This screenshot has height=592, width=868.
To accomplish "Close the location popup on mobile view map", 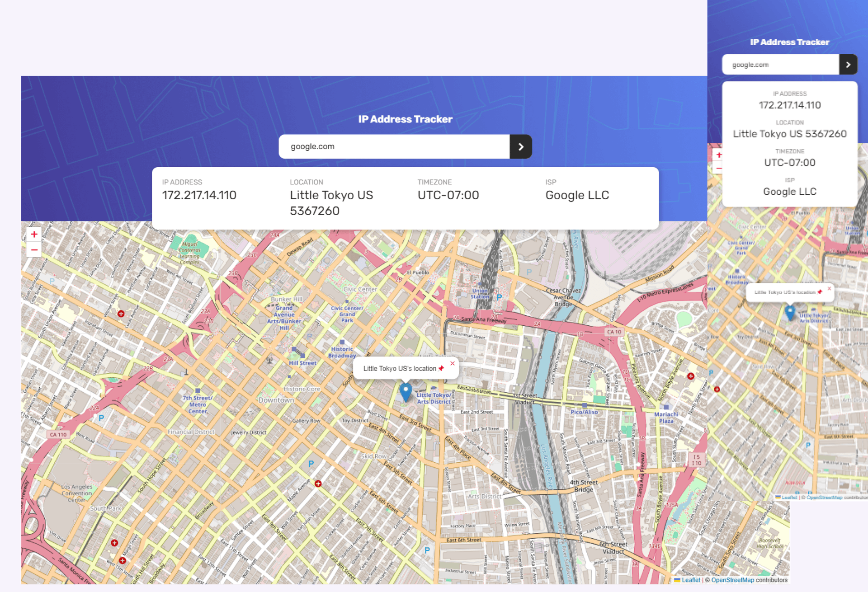I will pyautogui.click(x=829, y=288).
